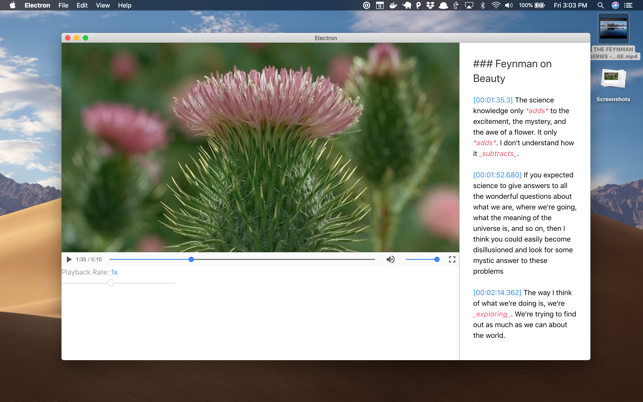Image resolution: width=643 pixels, height=402 pixels.
Task: Open the Wi-Fi status menu
Action: 496,5
